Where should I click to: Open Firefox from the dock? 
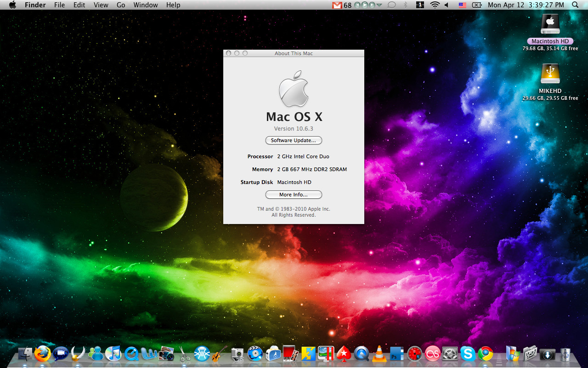[x=42, y=353]
